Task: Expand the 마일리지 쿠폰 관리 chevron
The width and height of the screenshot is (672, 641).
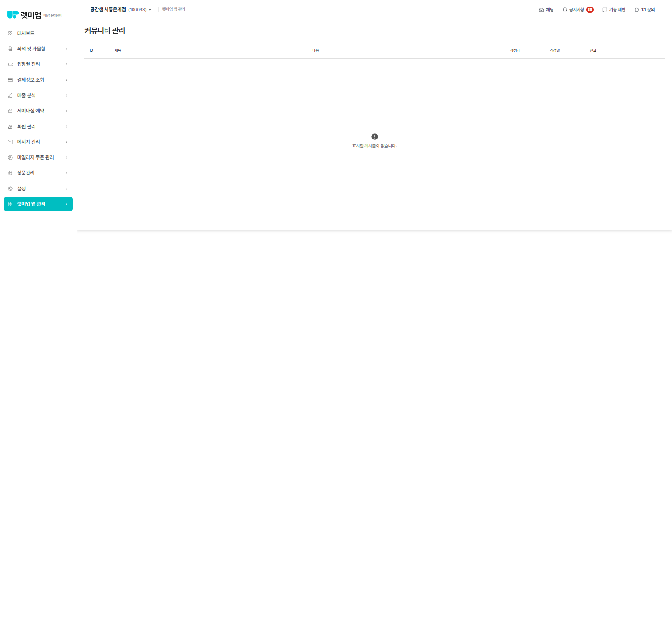Action: point(66,158)
